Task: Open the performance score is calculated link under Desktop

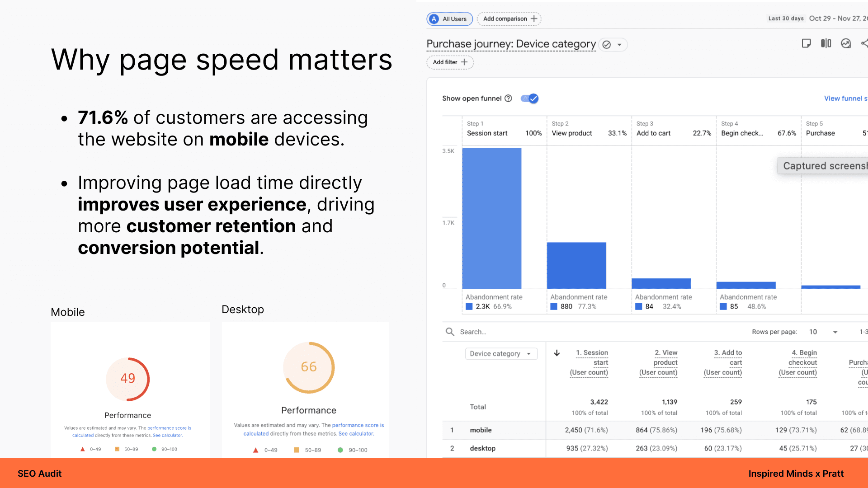Action: coord(358,425)
